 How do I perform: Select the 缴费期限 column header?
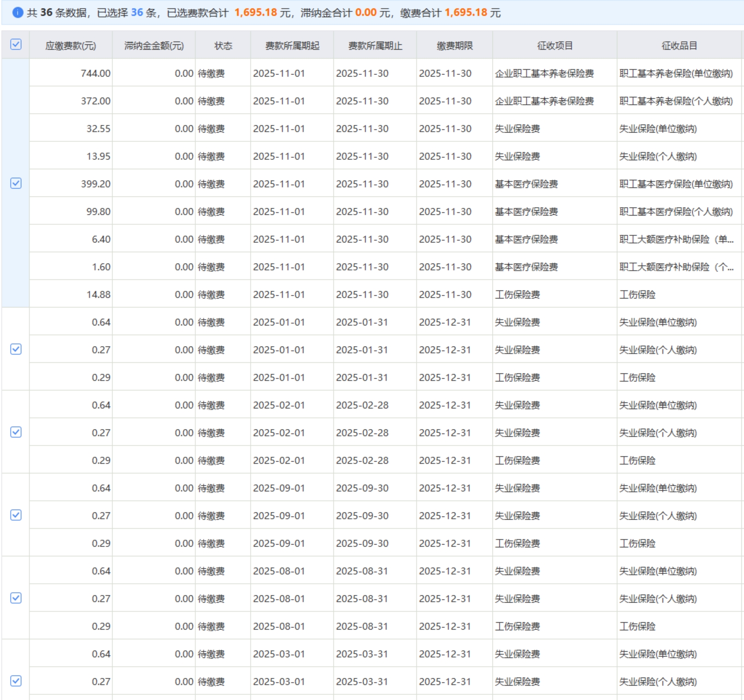(x=455, y=46)
